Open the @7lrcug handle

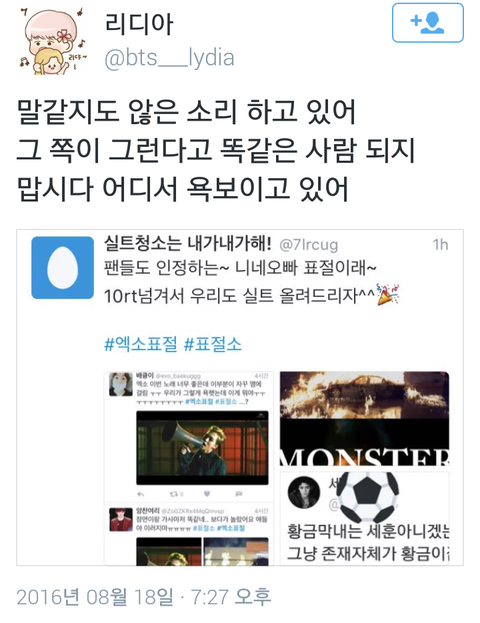(x=308, y=244)
